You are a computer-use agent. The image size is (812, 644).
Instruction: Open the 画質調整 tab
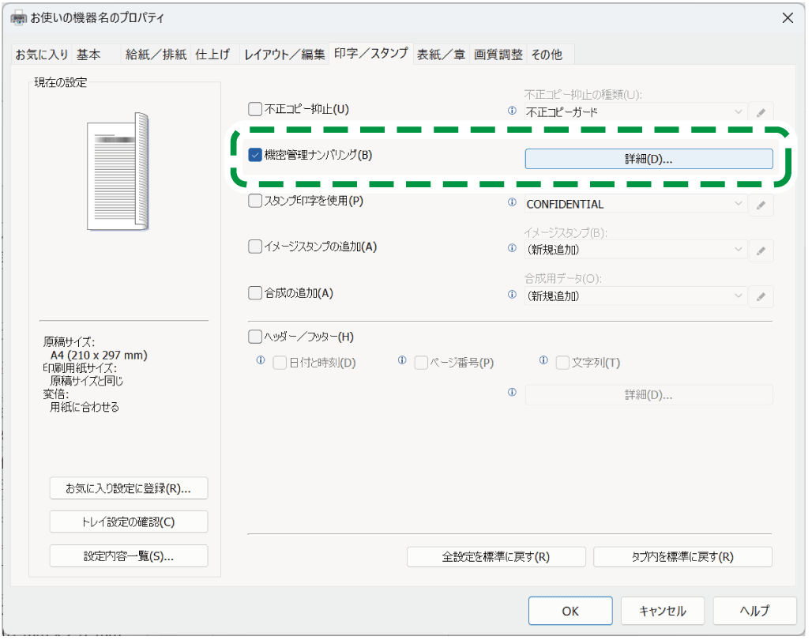click(498, 55)
